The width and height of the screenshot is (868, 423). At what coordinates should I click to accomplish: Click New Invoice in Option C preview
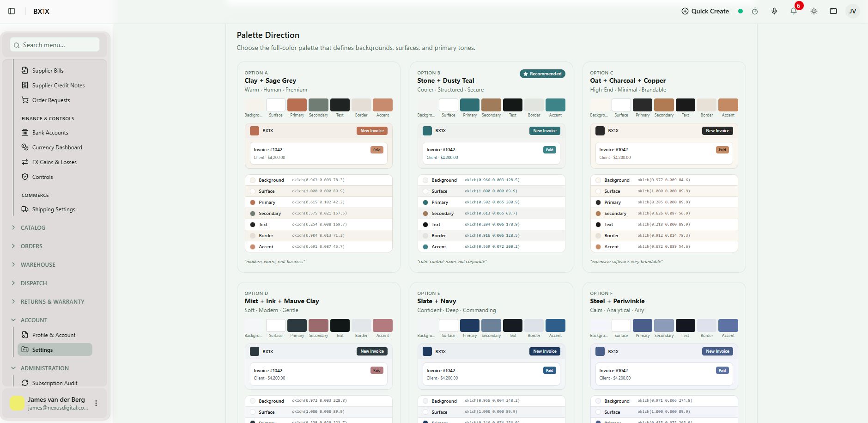(717, 131)
